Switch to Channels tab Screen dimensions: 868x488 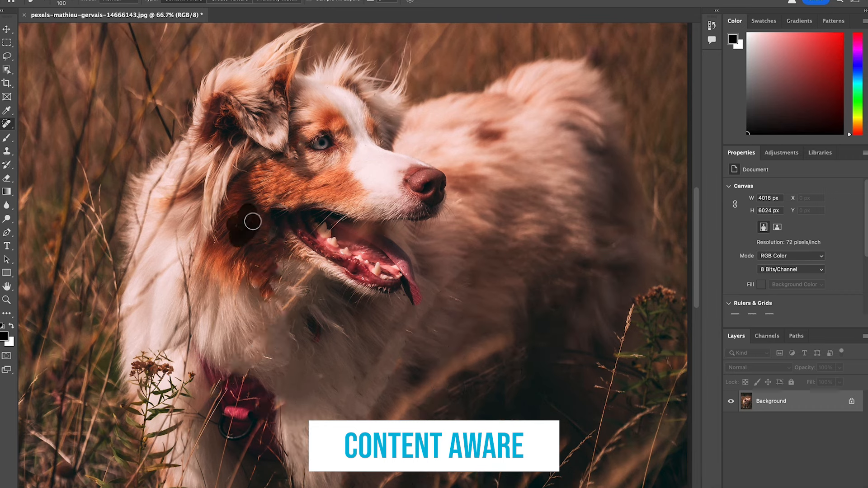[x=767, y=335]
